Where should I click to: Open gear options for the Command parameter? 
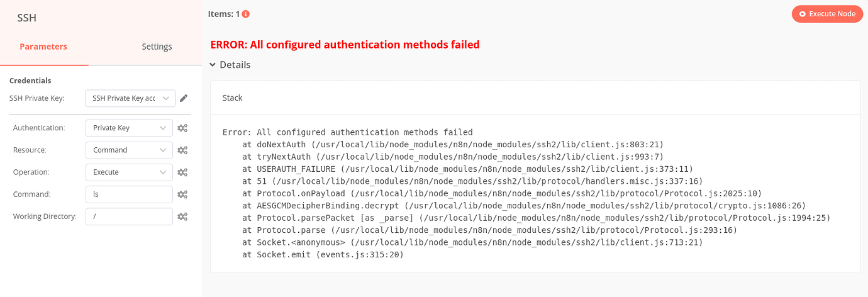182,194
